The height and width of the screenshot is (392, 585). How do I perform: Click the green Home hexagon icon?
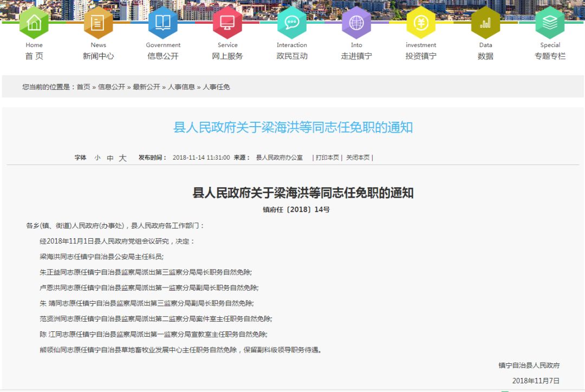point(34,23)
